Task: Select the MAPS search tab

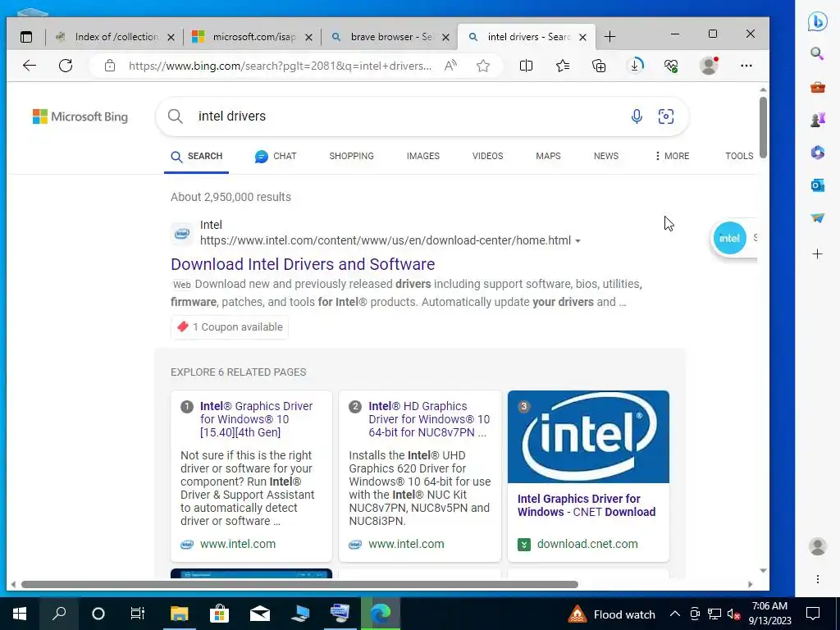Action: (548, 156)
